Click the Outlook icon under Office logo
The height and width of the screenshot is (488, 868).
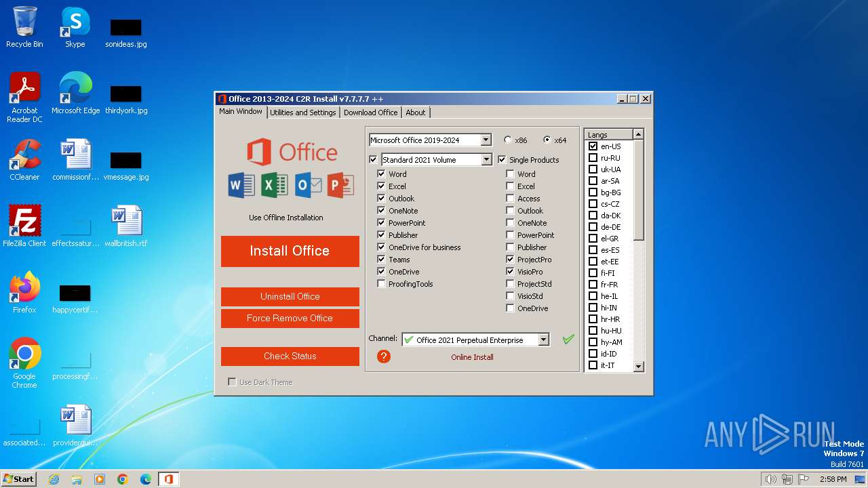click(308, 185)
